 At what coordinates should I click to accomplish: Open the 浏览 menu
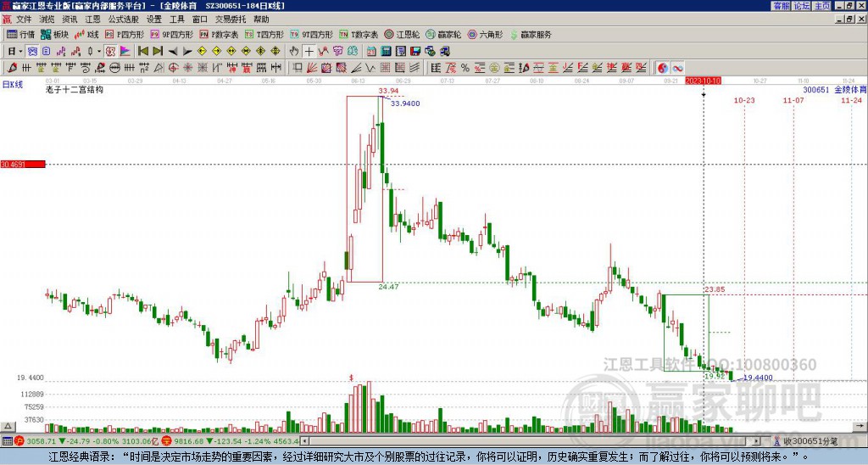47,20
